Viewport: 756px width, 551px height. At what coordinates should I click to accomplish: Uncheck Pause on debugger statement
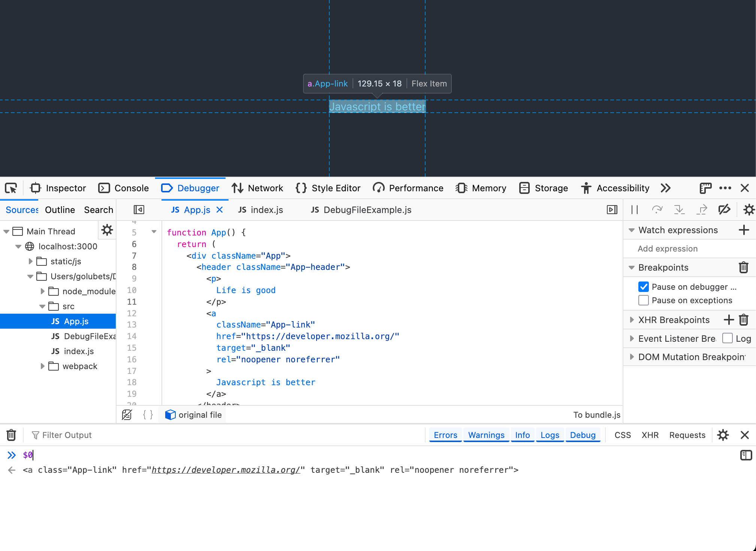[644, 287]
